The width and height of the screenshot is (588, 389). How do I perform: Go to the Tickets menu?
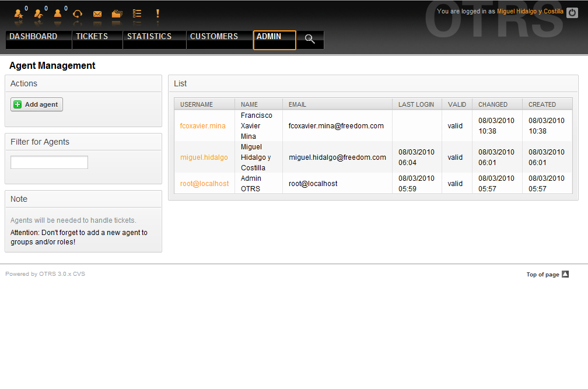(92, 37)
